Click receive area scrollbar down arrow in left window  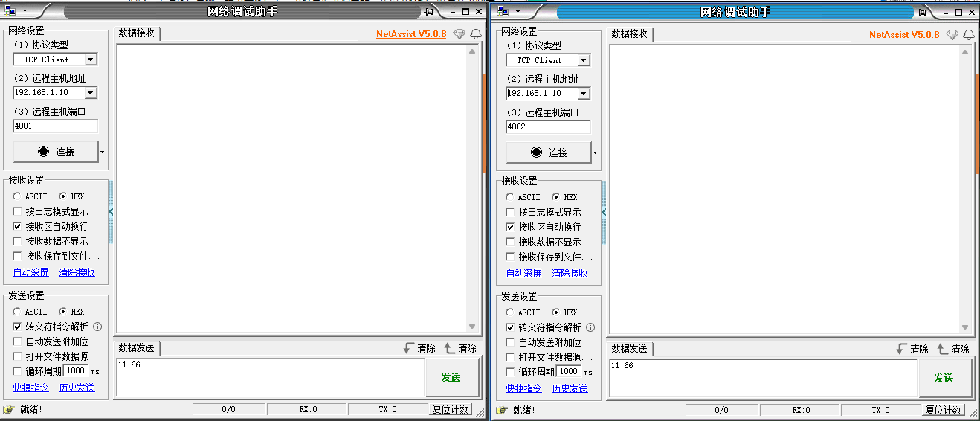471,327
